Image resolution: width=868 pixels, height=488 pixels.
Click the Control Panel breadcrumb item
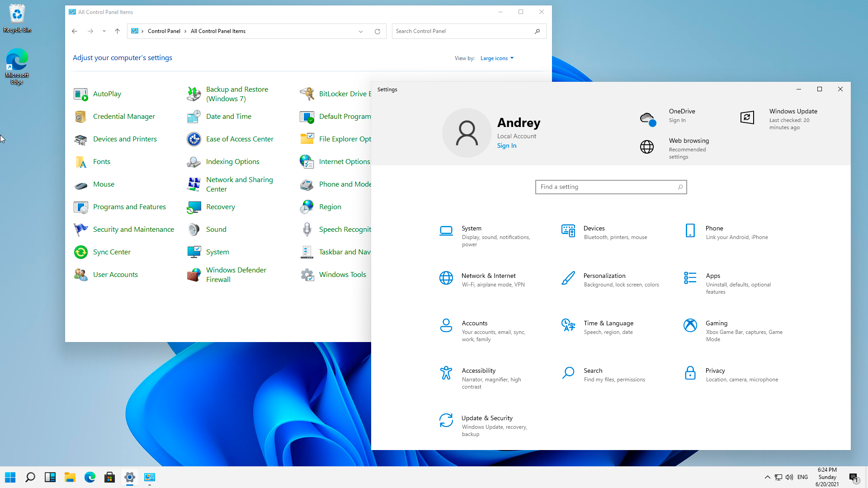[164, 31]
